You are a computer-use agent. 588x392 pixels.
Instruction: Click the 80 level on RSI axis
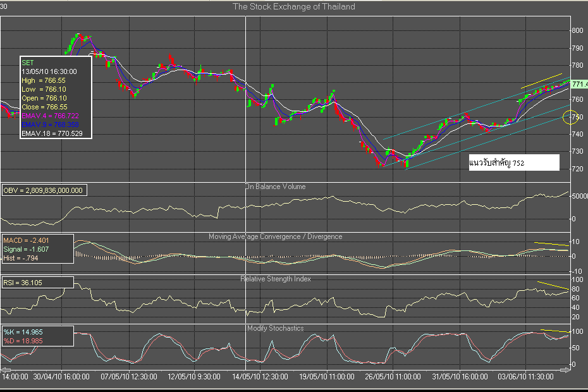click(575, 289)
